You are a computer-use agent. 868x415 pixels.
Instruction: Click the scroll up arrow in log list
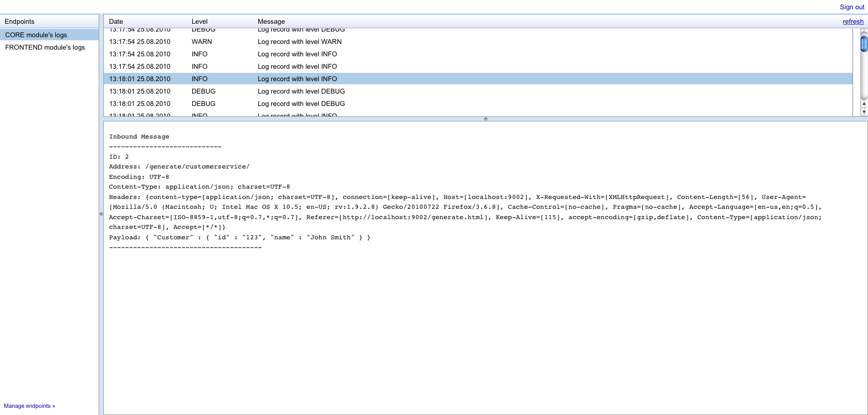pyautogui.click(x=864, y=104)
